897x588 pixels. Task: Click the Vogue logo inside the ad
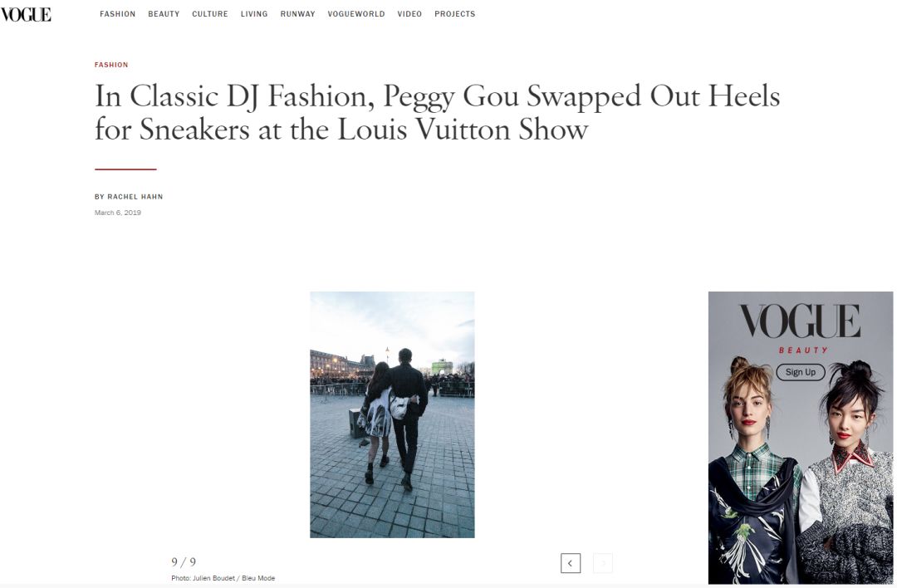(800, 321)
